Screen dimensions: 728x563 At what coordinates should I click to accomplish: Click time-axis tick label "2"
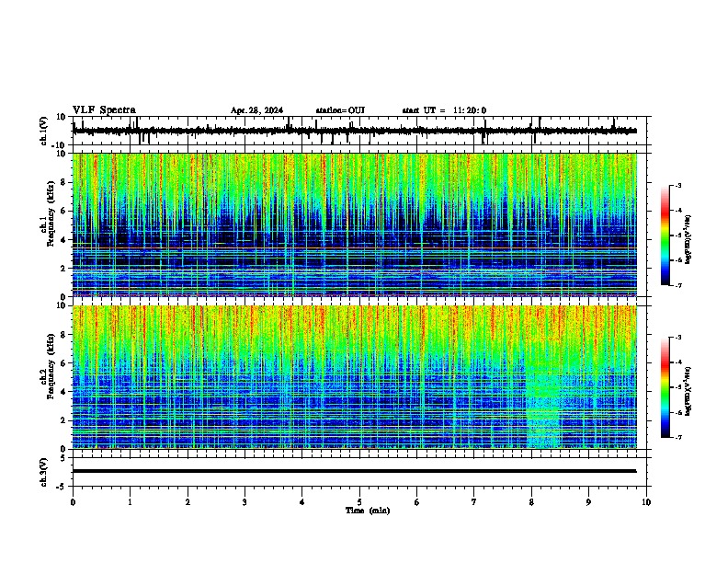click(188, 502)
